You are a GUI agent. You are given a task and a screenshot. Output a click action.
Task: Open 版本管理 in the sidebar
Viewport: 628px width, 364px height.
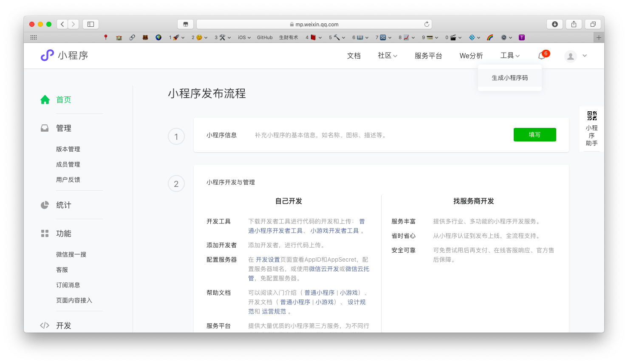click(x=68, y=149)
